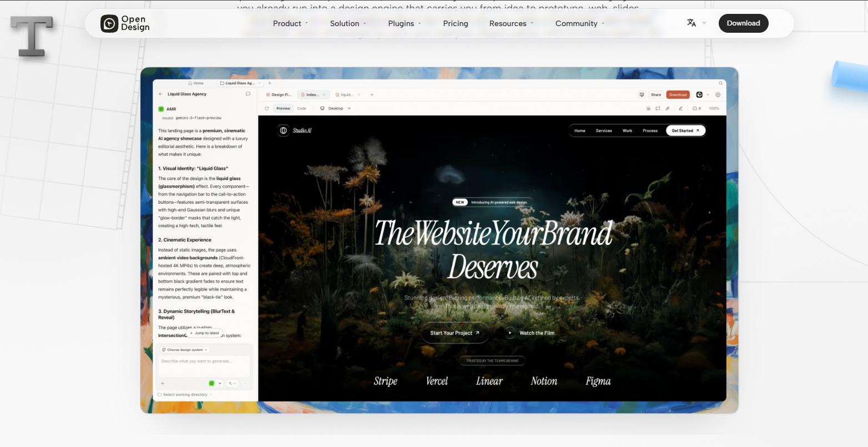Click the Jump to latest button
Screen dimensions: 868x447
[x=204, y=333]
